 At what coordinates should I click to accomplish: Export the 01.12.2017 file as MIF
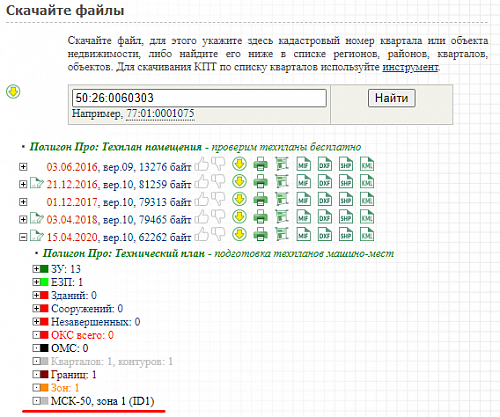point(303,200)
